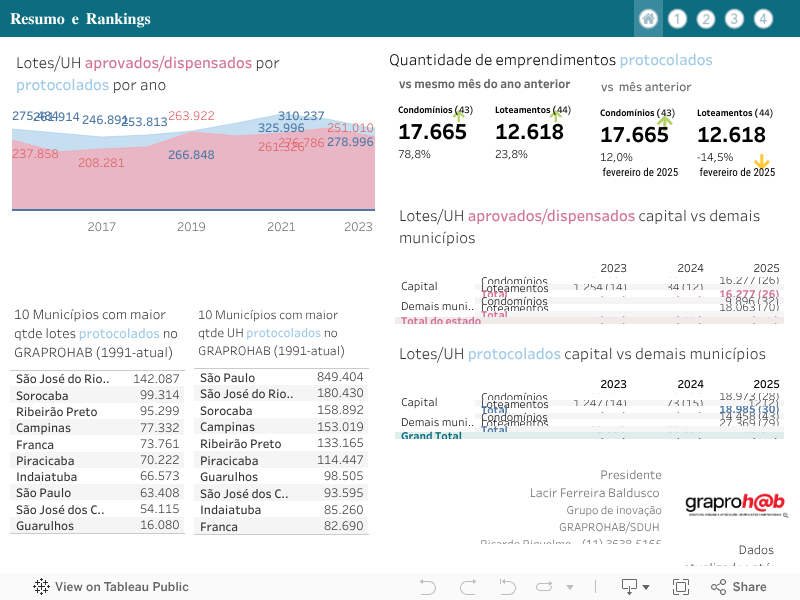Undo the last action
Screen dimensions: 800x600
point(428,587)
